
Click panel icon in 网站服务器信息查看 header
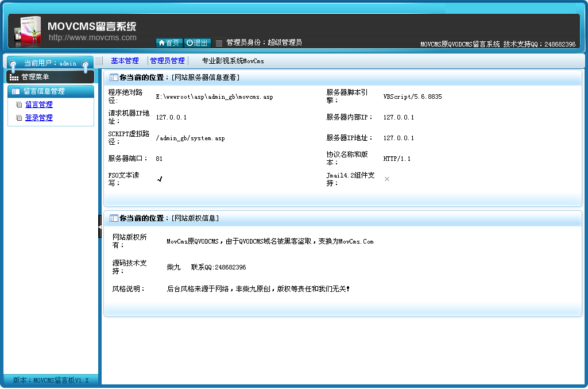coord(114,78)
